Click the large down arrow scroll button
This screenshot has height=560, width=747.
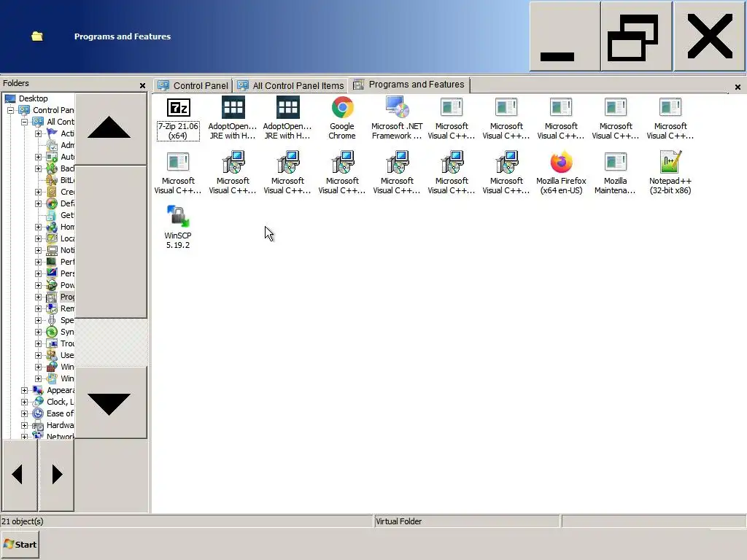pos(111,402)
